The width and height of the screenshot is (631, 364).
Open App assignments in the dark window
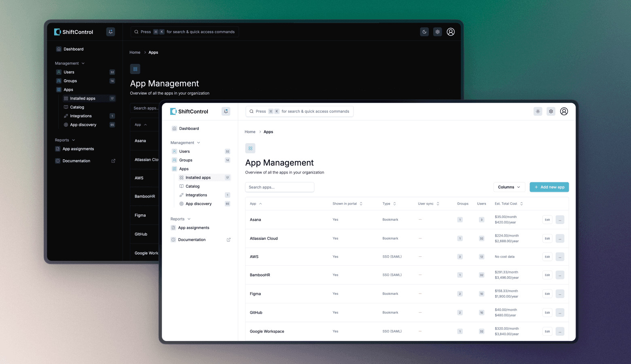[78, 149]
